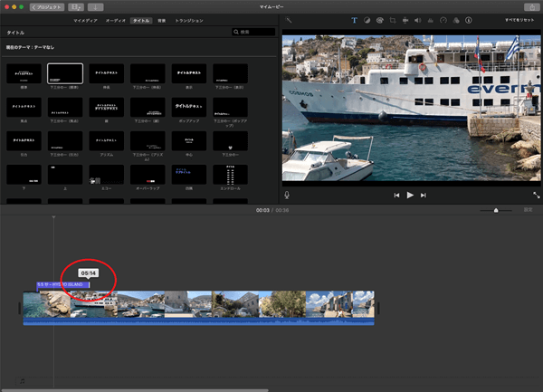Image resolution: width=543 pixels, height=392 pixels.
Task: Adjust the timeline zoom slider
Action: coord(495,210)
